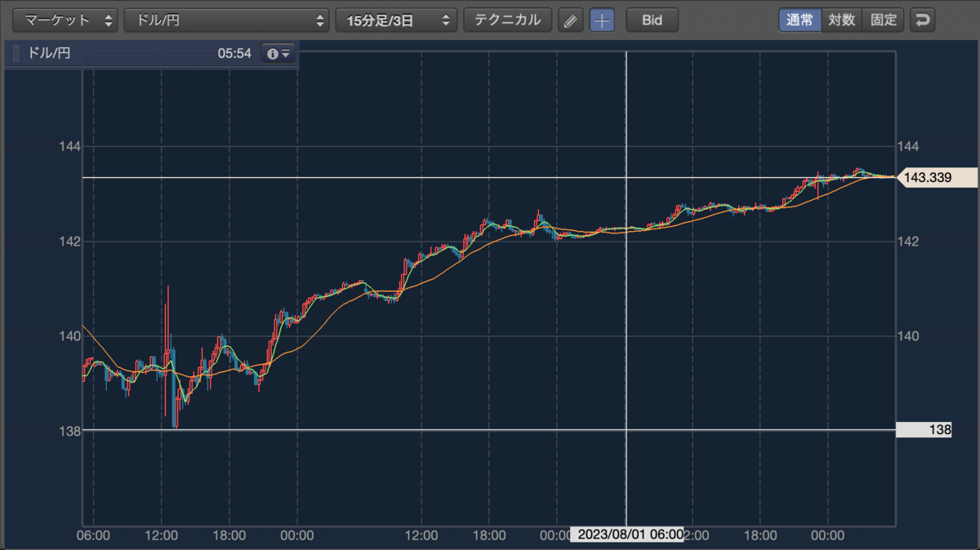
Task: Click the 138 price line label
Action: coord(924,430)
